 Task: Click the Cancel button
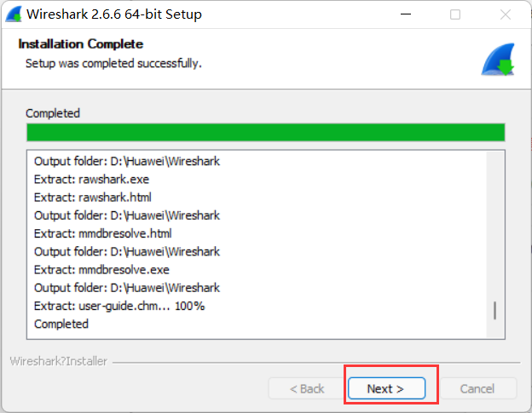click(477, 388)
